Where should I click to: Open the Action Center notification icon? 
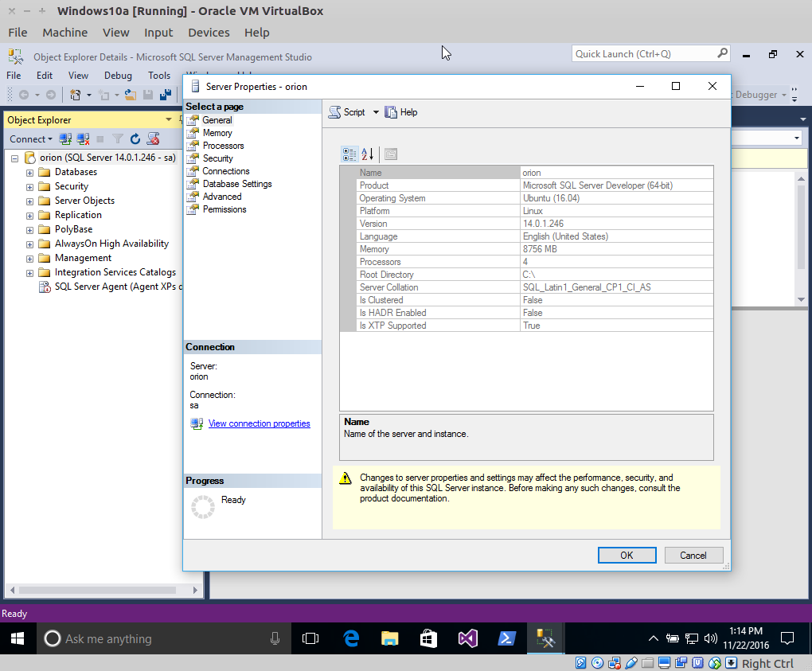click(x=787, y=638)
